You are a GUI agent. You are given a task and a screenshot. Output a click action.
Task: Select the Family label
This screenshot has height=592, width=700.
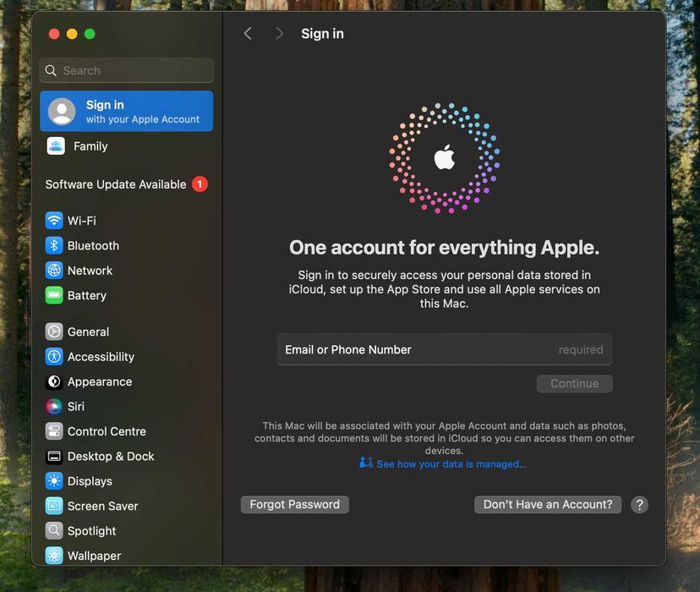pyautogui.click(x=90, y=146)
